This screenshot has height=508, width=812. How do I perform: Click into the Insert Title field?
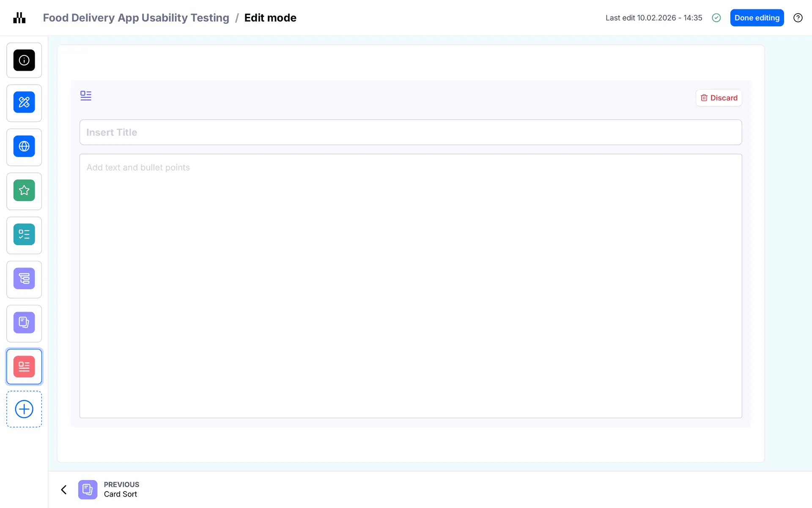(x=410, y=133)
